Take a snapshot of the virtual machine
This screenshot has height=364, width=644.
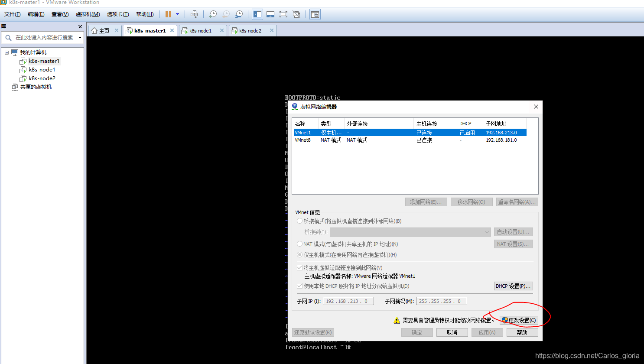212,14
